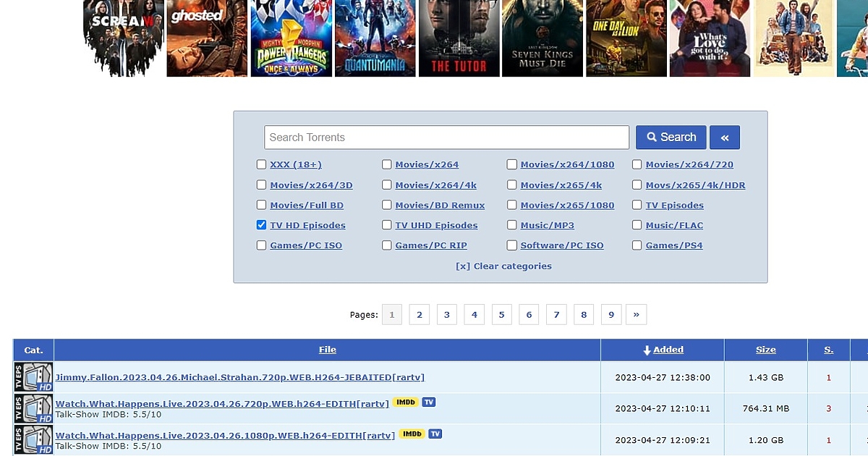Click the Games/PS4 category link
868x456 pixels.
[x=673, y=245]
